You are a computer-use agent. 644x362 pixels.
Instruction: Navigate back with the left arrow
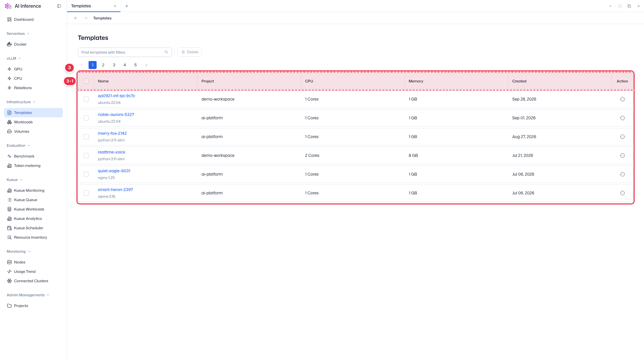pyautogui.click(x=76, y=18)
